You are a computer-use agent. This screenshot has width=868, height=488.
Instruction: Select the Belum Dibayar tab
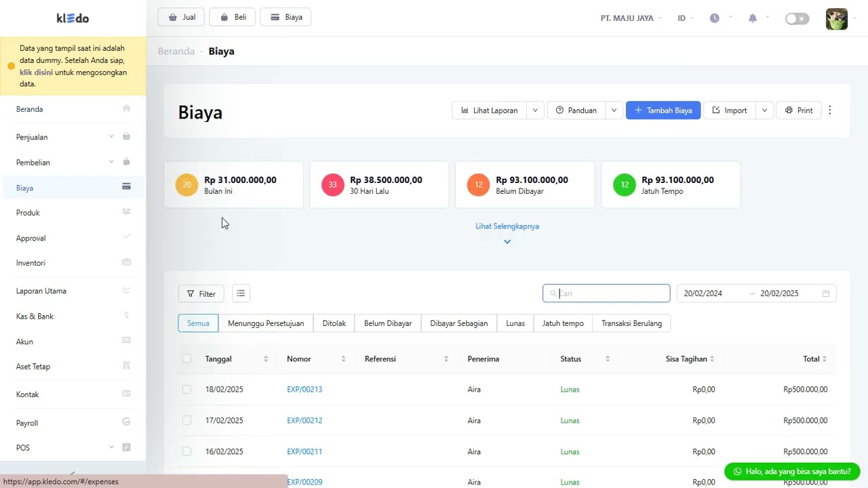click(x=388, y=323)
